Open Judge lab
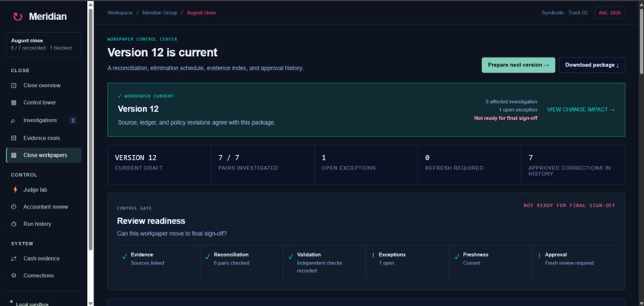Screen dimensions: 644x306 point(43,190)
